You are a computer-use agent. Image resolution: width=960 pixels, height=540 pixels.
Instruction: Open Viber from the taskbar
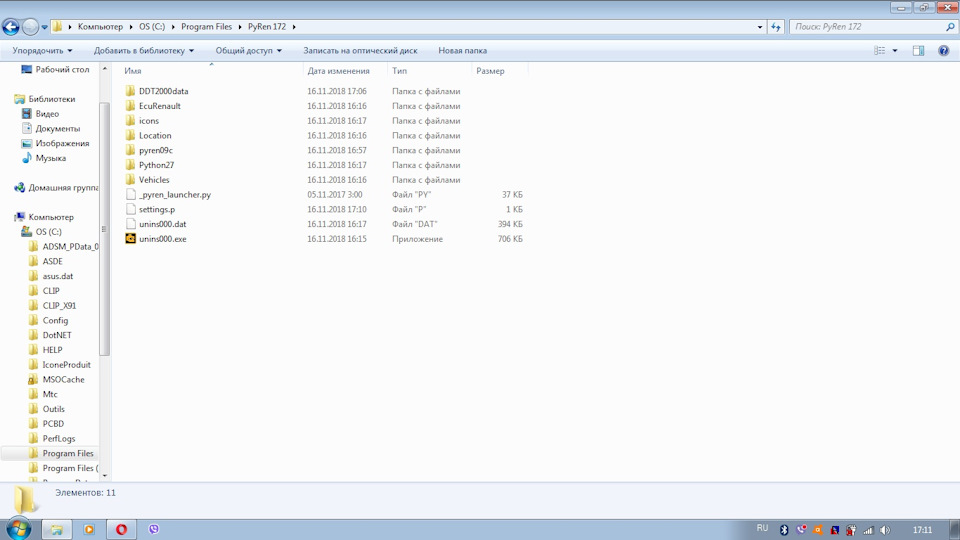[x=154, y=529]
